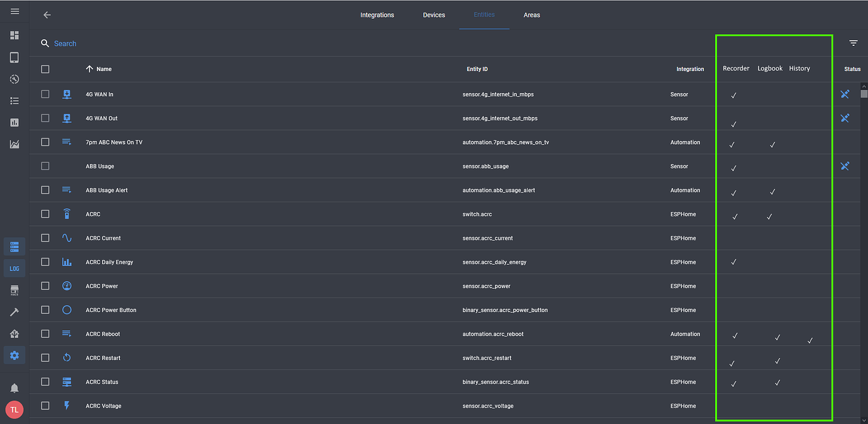Open Settings via the sidebar gear icon

click(14, 355)
